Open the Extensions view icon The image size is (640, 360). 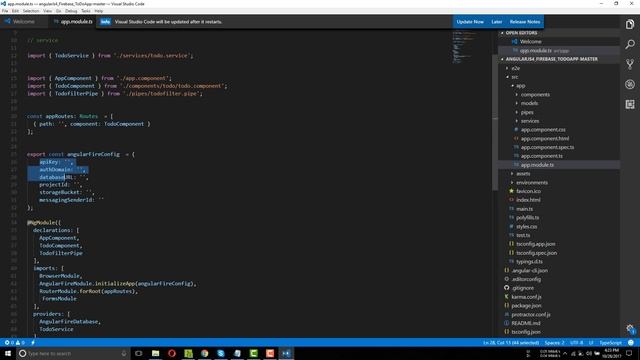(x=630, y=104)
